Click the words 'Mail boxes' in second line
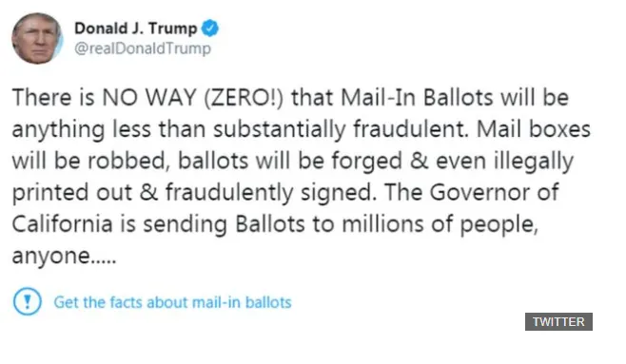This screenshot has height=364, width=626. point(534,129)
